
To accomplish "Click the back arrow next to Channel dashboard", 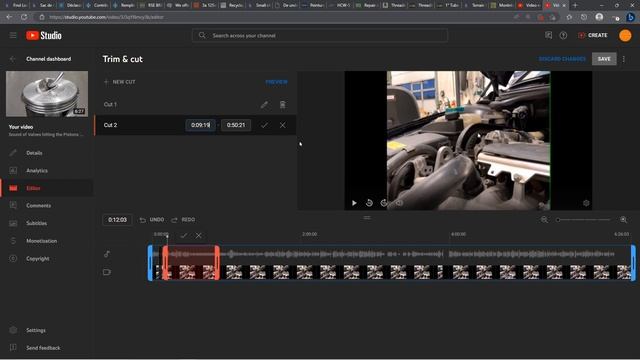I will tap(13, 59).
